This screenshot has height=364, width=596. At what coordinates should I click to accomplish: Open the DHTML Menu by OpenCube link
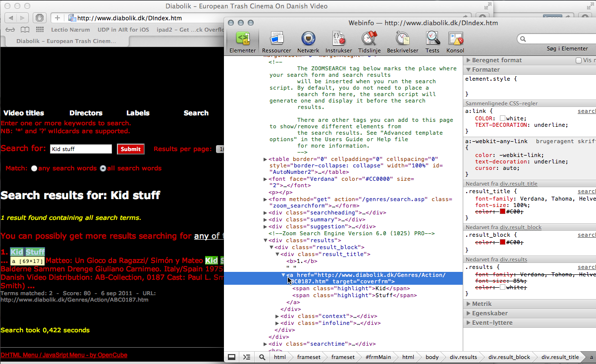pyautogui.click(x=64, y=355)
